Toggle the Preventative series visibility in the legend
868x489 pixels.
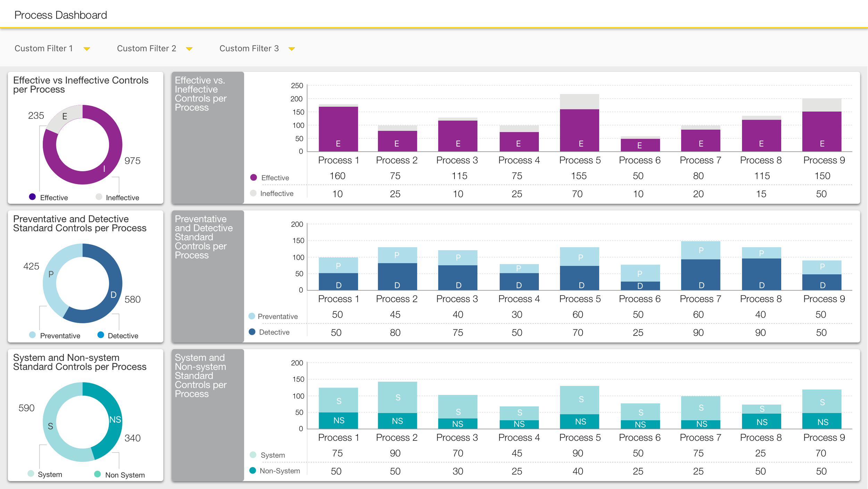tap(252, 316)
